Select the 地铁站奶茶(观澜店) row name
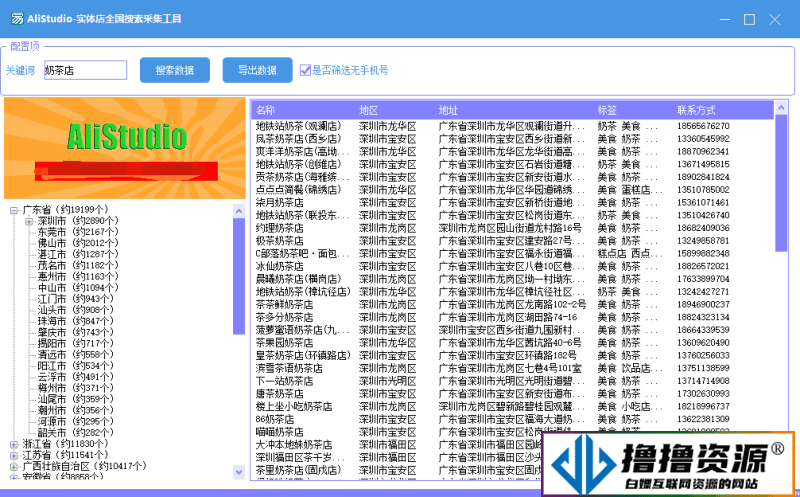800x497 pixels. click(298, 126)
